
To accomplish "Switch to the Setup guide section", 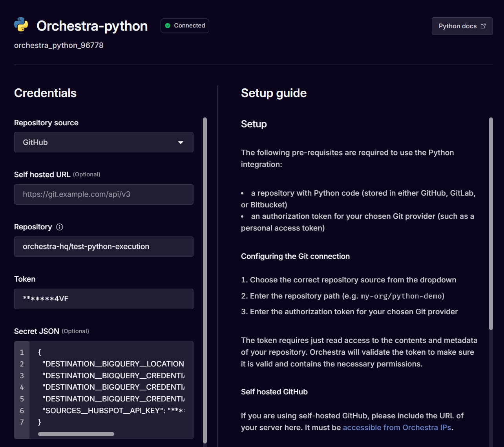I will [x=274, y=93].
